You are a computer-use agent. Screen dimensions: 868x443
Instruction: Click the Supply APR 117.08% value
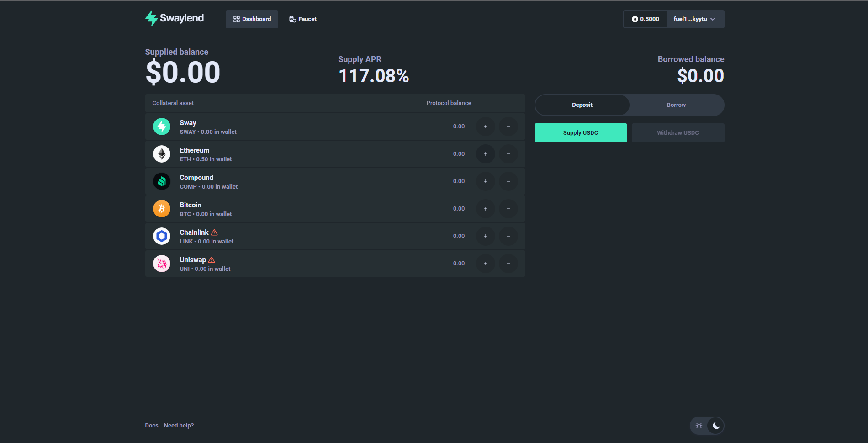click(374, 76)
